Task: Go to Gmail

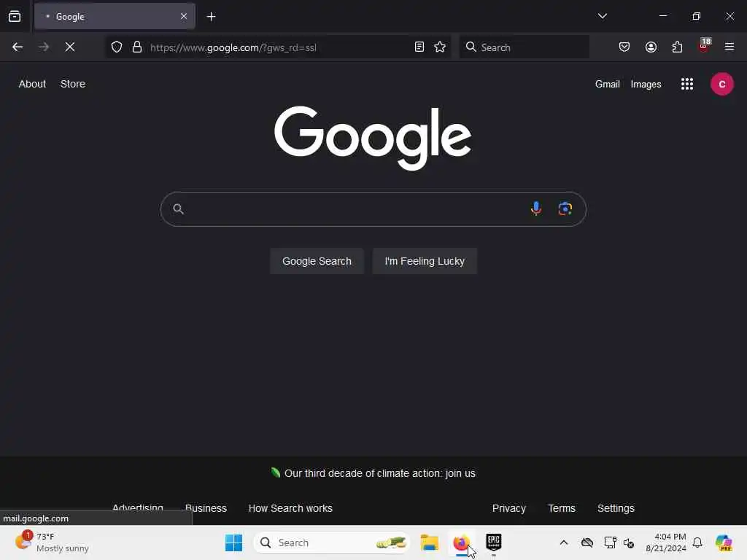Action: pos(608,85)
